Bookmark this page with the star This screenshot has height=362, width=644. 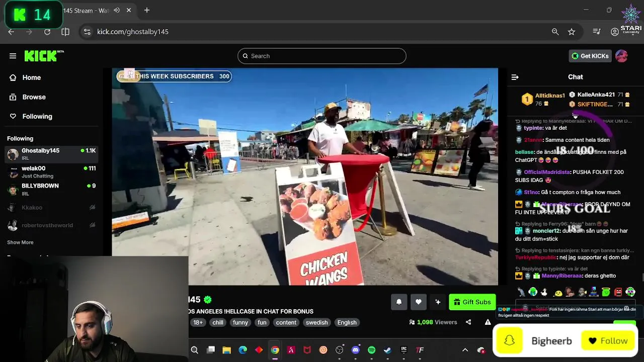tap(572, 32)
